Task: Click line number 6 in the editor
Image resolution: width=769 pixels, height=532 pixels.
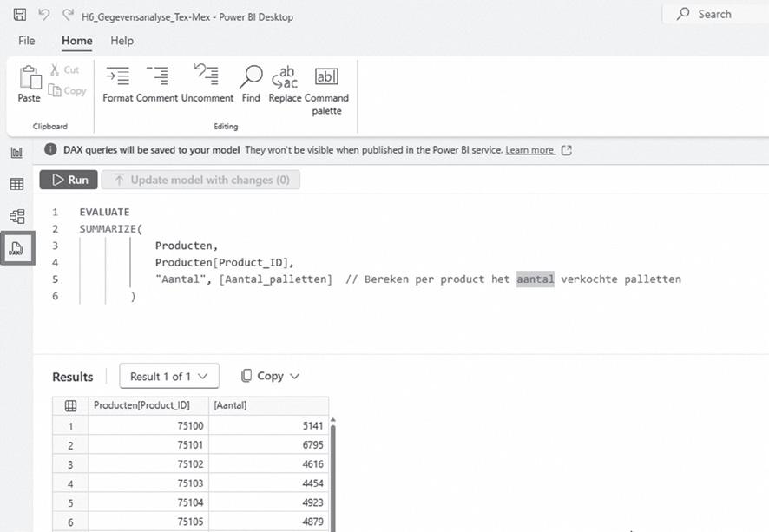Action: (56, 296)
